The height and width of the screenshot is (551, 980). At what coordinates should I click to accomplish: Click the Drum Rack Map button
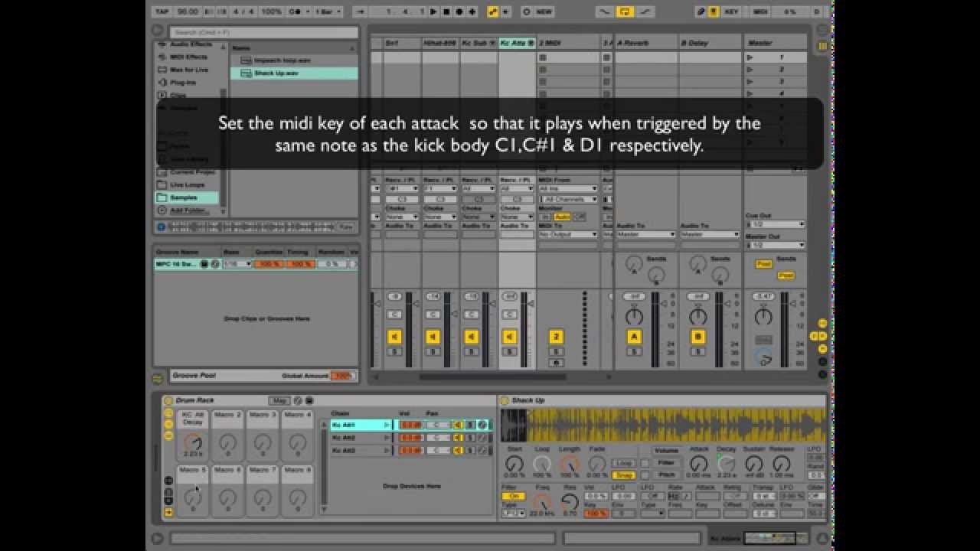point(279,400)
